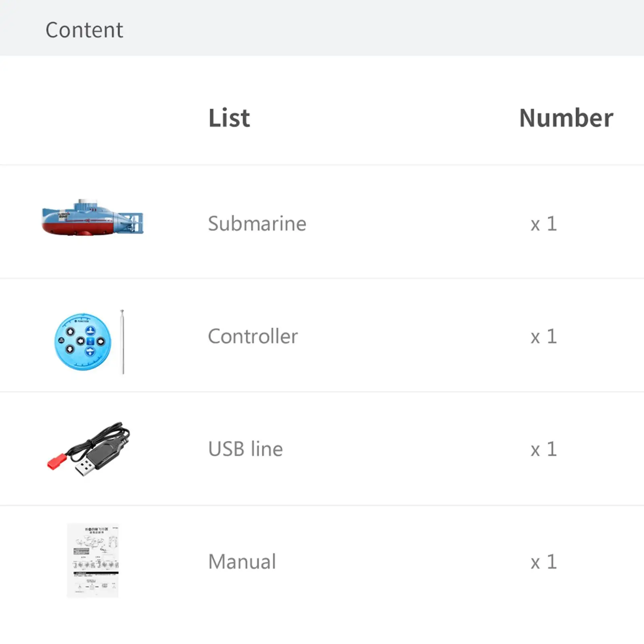This screenshot has height=644, width=644.
Task: Click the "x 1" quantity for Manual
Action: [x=544, y=562]
